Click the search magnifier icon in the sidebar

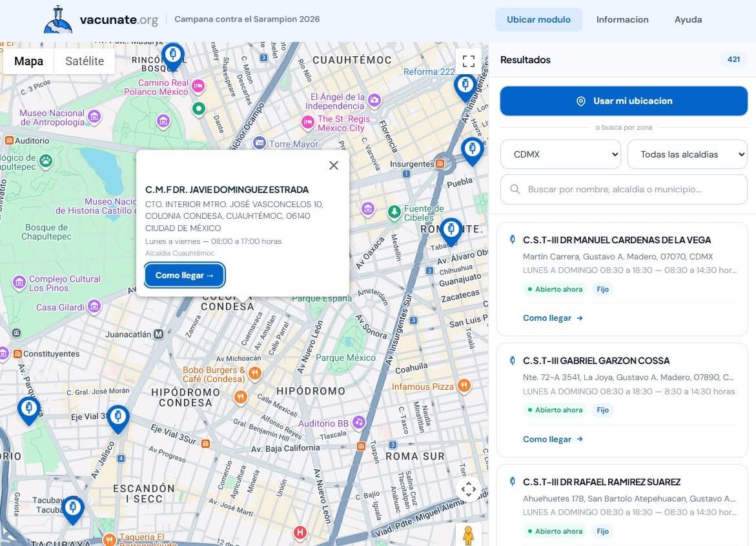click(515, 189)
